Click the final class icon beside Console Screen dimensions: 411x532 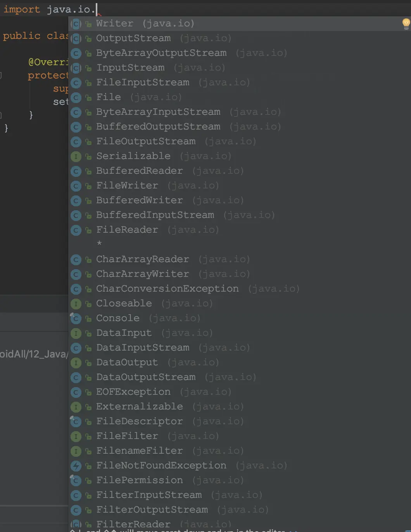tap(76, 319)
